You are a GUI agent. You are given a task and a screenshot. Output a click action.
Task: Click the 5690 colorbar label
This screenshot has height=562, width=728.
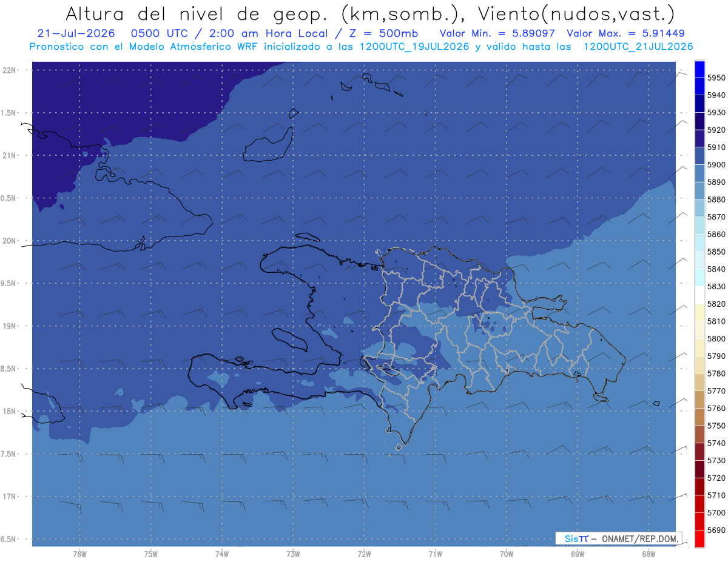point(716,530)
